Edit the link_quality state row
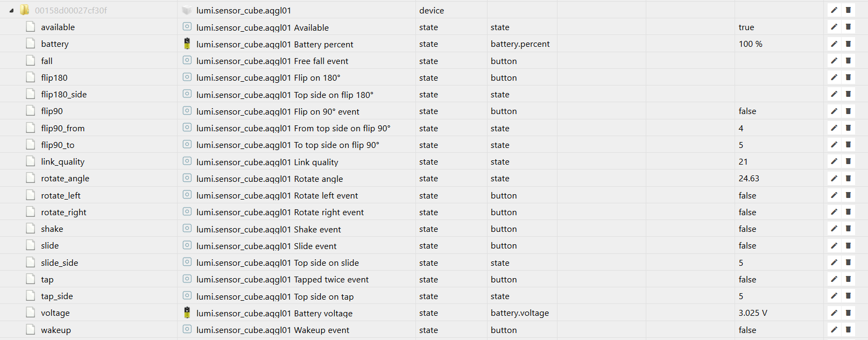The image size is (868, 340). click(834, 161)
